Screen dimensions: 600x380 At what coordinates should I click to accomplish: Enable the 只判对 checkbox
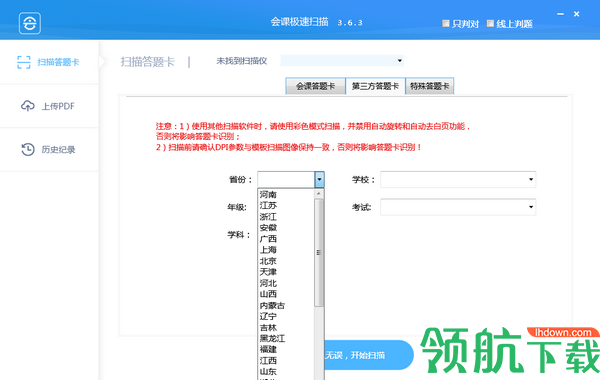(x=446, y=23)
